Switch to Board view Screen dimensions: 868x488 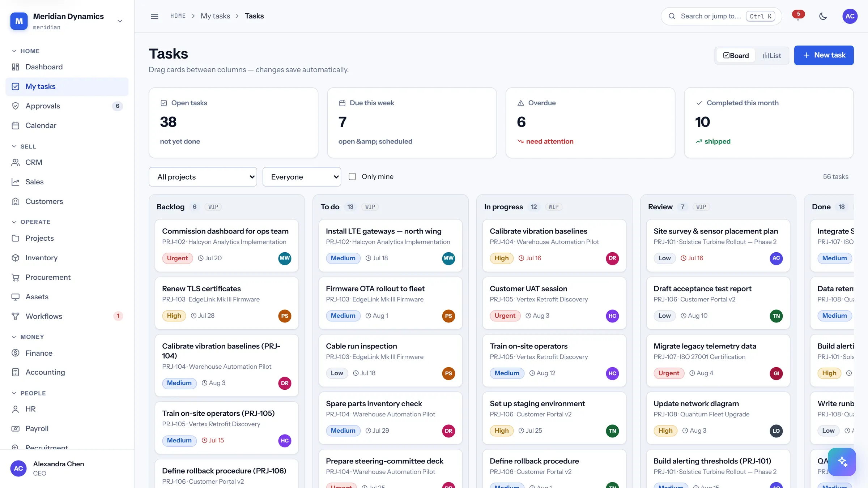(736, 55)
